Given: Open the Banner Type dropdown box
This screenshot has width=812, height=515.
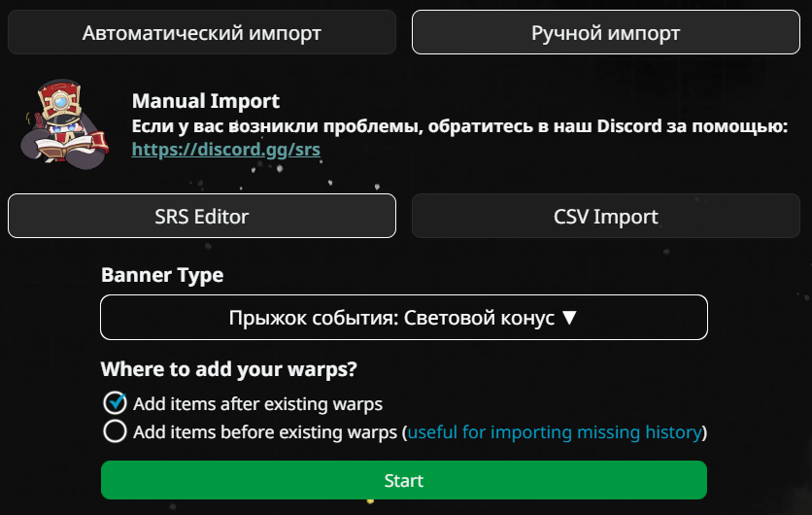Looking at the screenshot, I should pyautogui.click(x=403, y=318).
